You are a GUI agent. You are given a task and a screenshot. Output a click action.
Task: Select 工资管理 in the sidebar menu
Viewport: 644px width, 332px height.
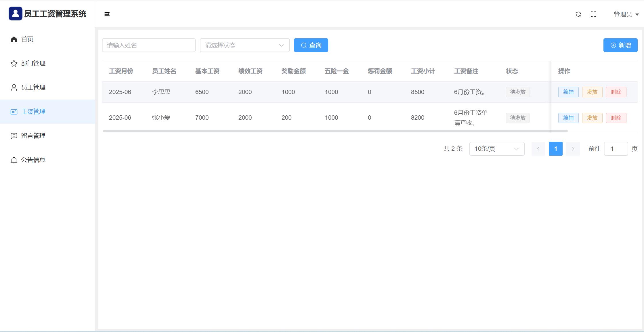[33, 112]
